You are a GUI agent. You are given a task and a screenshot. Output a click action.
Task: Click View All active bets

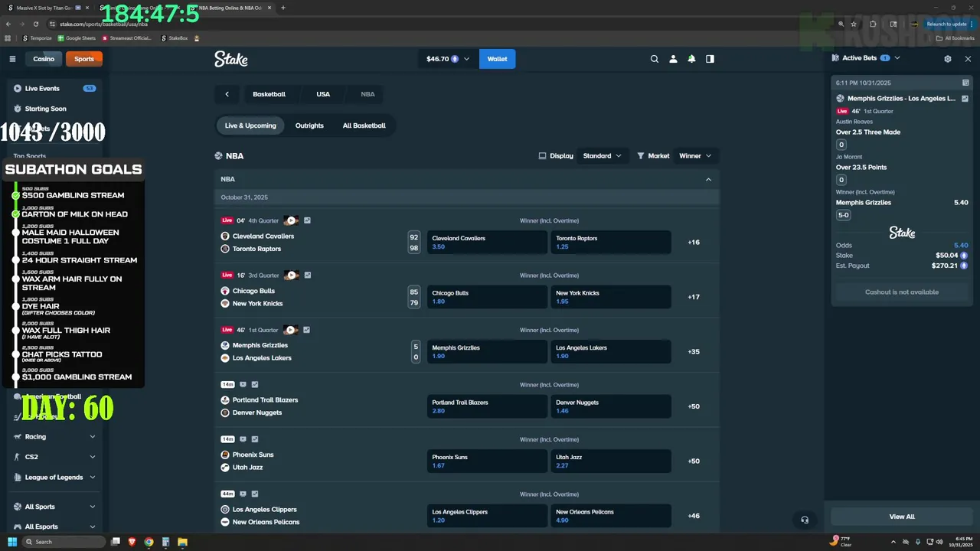[902, 517]
